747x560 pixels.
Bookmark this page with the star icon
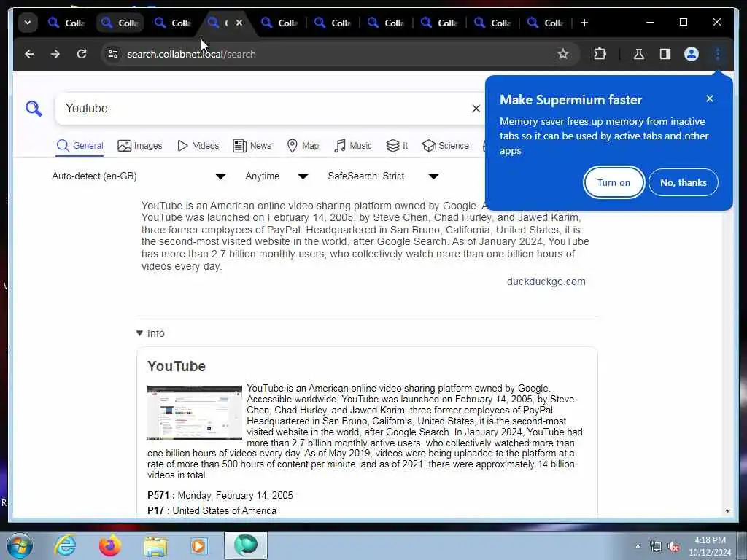562,54
